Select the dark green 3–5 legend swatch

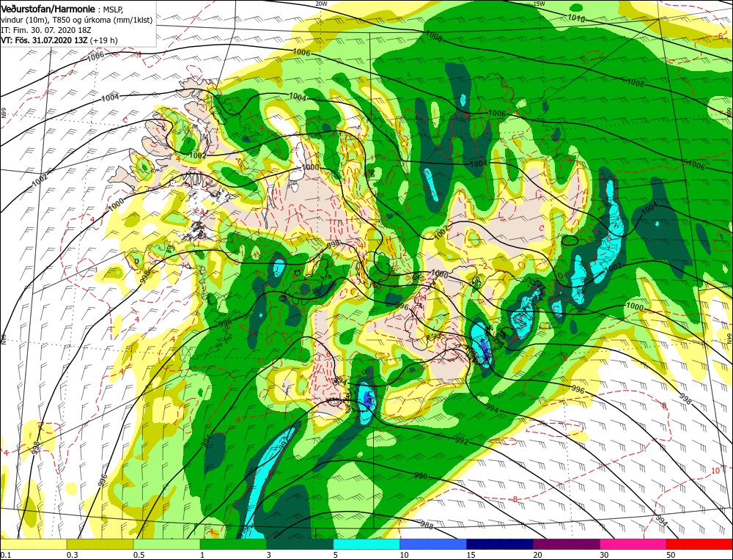300,544
